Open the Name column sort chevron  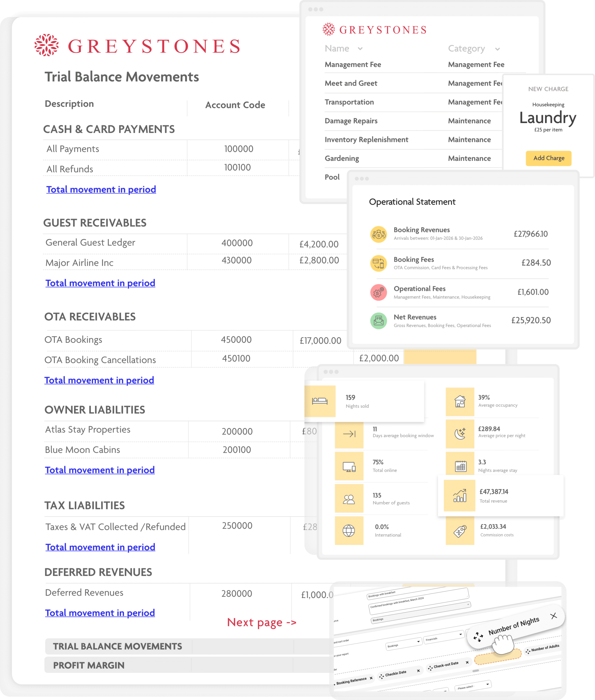click(360, 49)
